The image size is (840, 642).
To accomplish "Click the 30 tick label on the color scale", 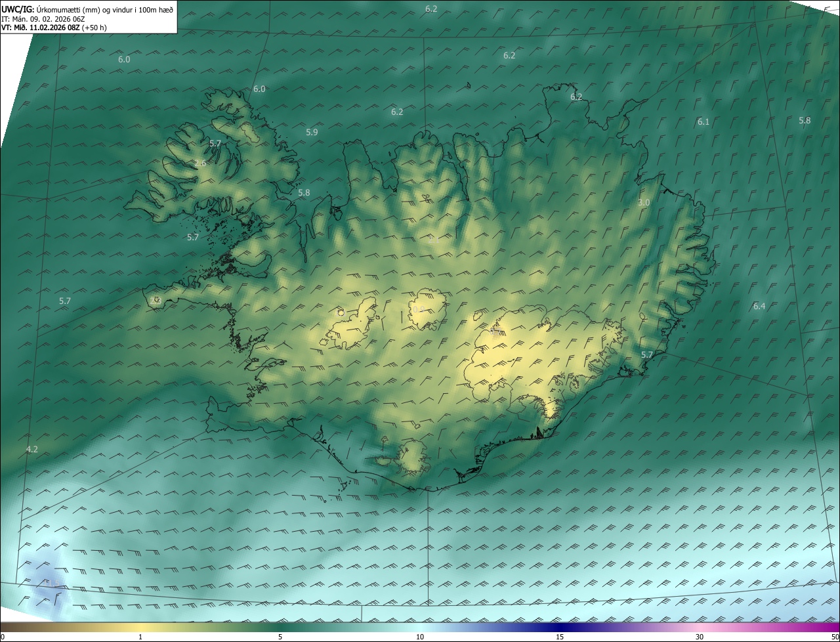I will [700, 637].
